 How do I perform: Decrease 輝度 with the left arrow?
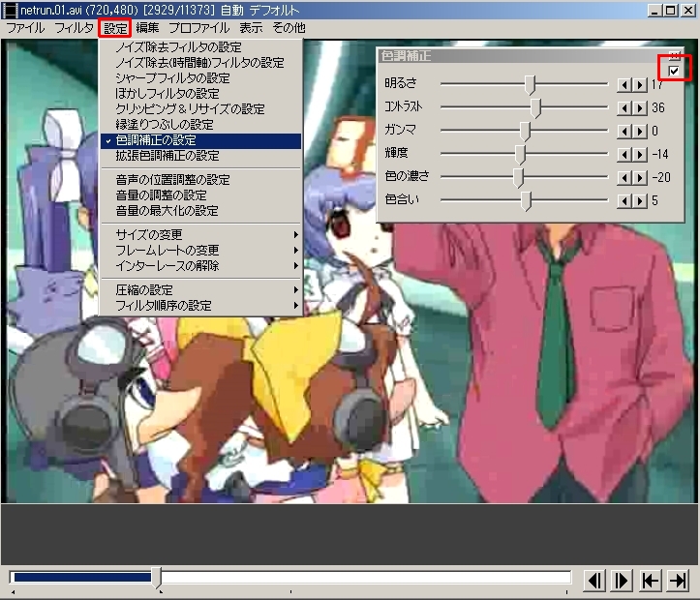[x=624, y=154]
